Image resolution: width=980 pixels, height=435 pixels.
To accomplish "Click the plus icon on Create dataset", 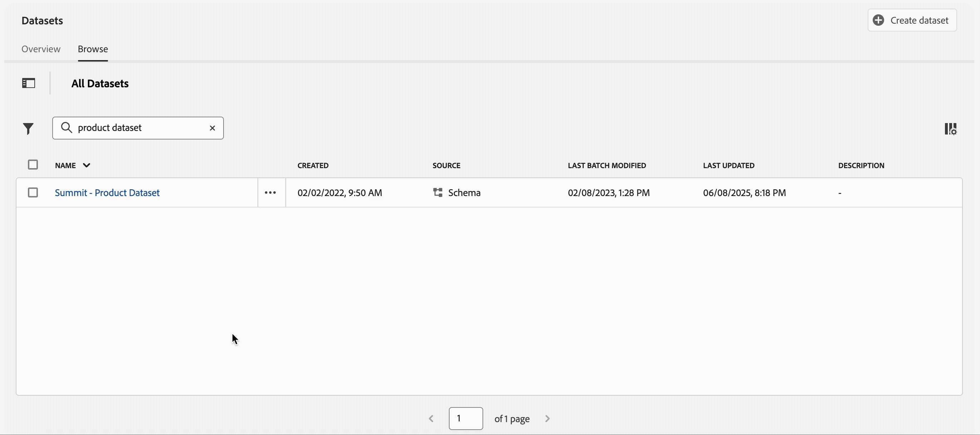I will [x=878, y=20].
